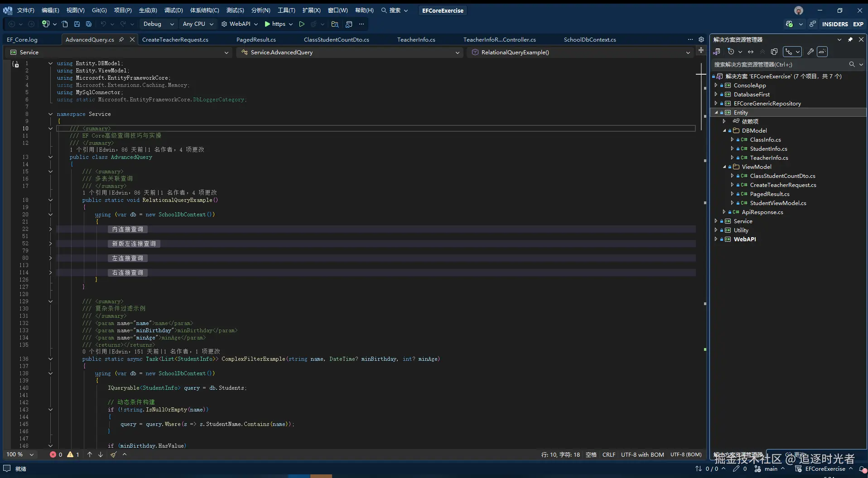Click Sync with Active Document icon

pos(751,52)
